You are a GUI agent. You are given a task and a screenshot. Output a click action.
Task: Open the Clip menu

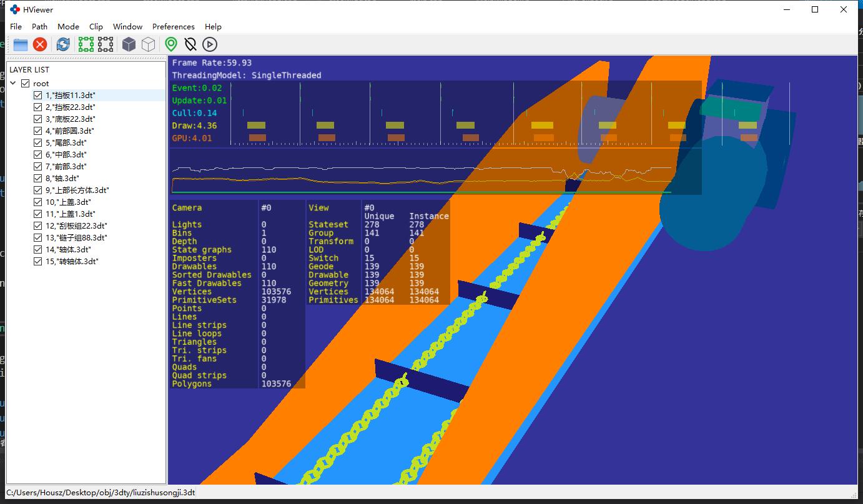96,26
